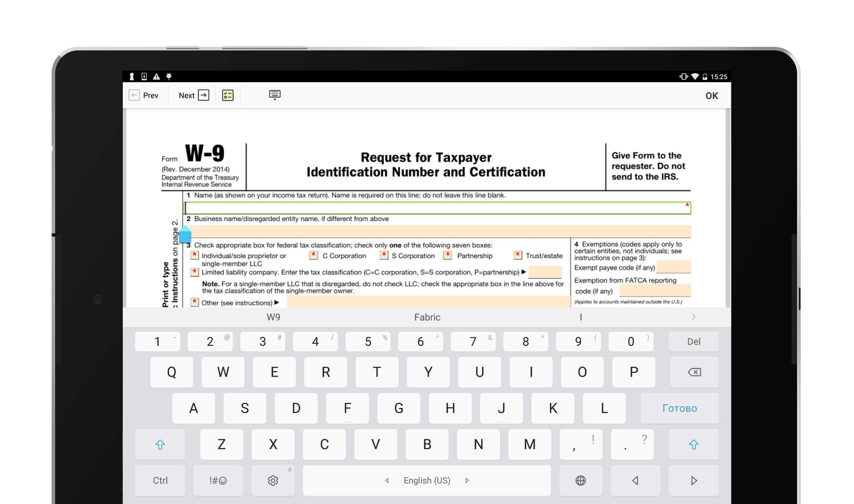This screenshot has height=504, width=854.
Task: Tap the chess-pawn-shaped notification icon
Action: (132, 76)
